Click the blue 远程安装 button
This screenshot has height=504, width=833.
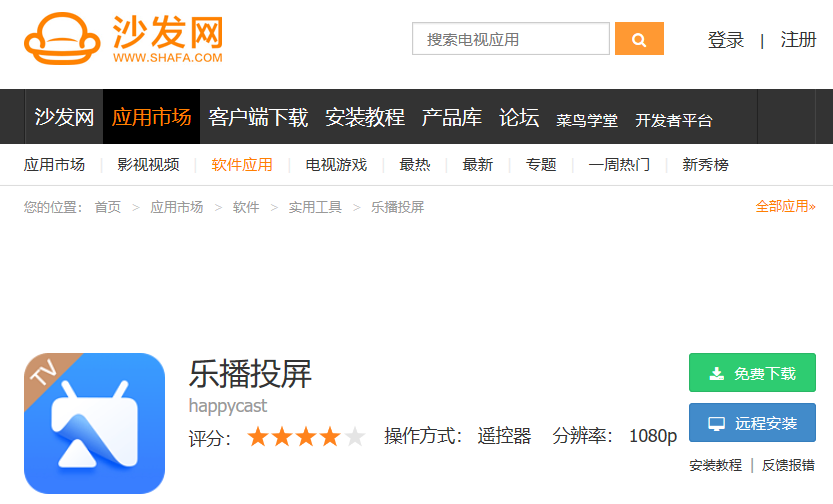752,423
